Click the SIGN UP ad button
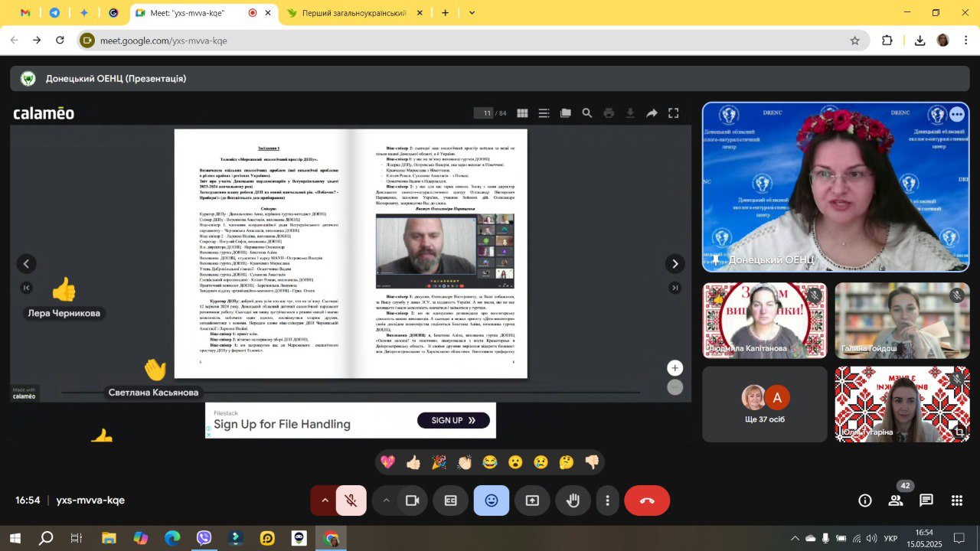 [x=453, y=420]
